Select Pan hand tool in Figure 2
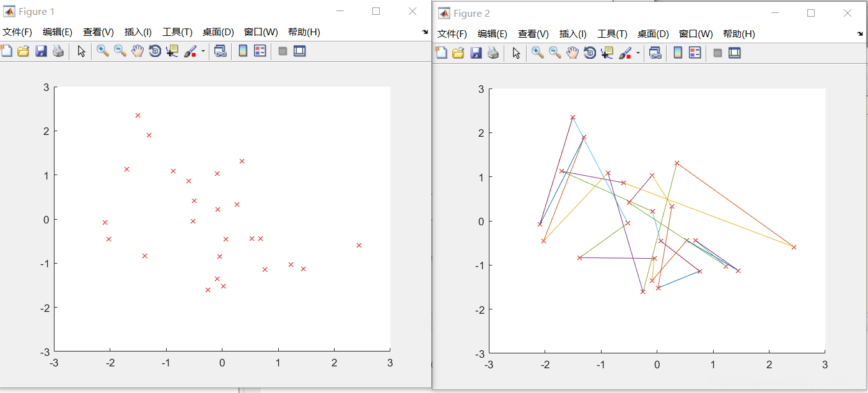The image size is (868, 393). point(572,53)
